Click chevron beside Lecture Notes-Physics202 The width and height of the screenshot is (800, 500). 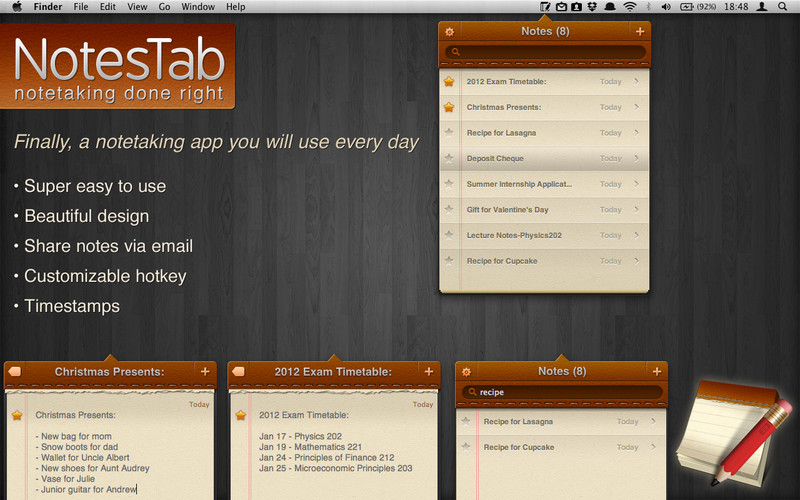(x=637, y=236)
